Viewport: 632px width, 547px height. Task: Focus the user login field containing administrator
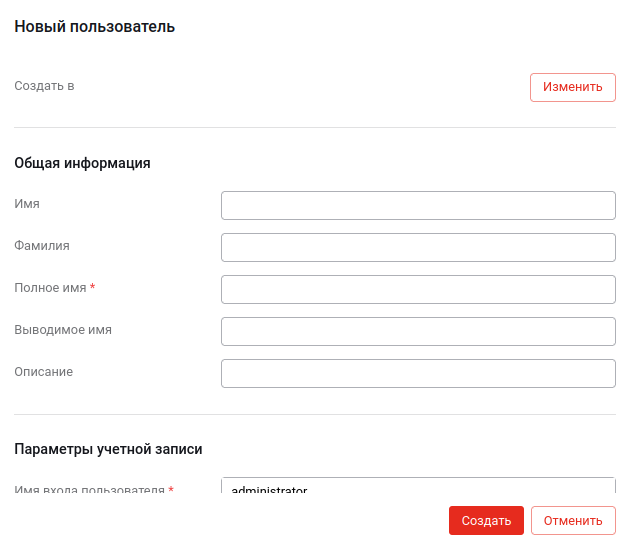pos(417,487)
